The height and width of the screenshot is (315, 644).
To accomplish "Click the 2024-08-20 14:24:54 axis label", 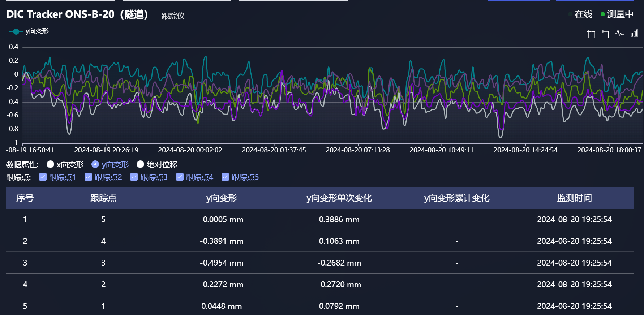I will click(x=525, y=150).
